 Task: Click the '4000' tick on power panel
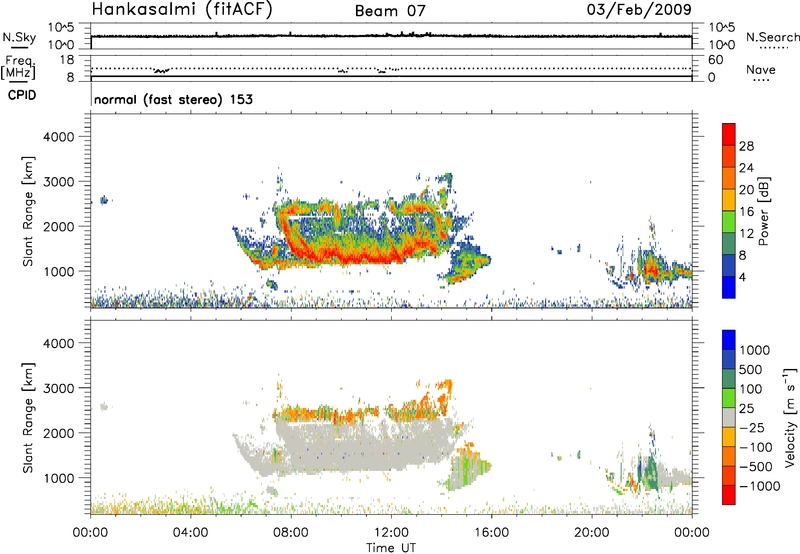tap(59, 137)
